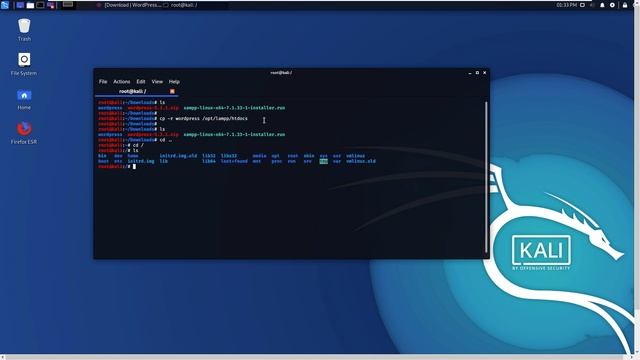This screenshot has height=360, width=640.
Task: Close the terminal window
Action: click(484, 73)
